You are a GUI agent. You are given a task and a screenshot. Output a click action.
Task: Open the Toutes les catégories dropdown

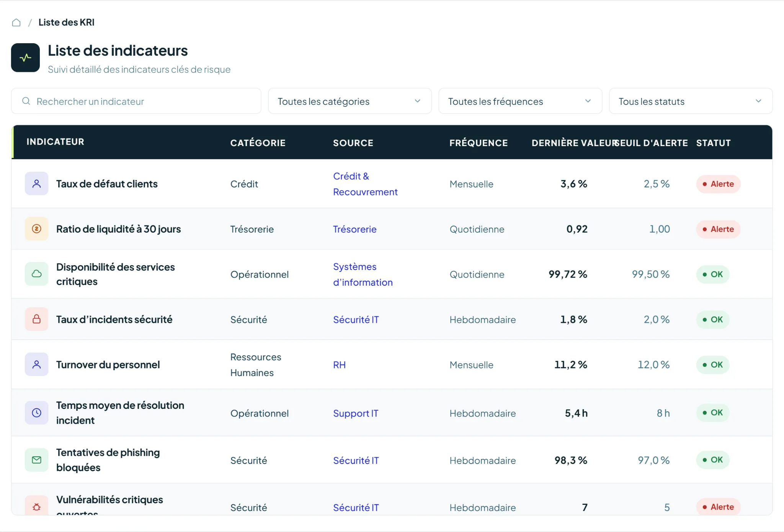pos(350,101)
